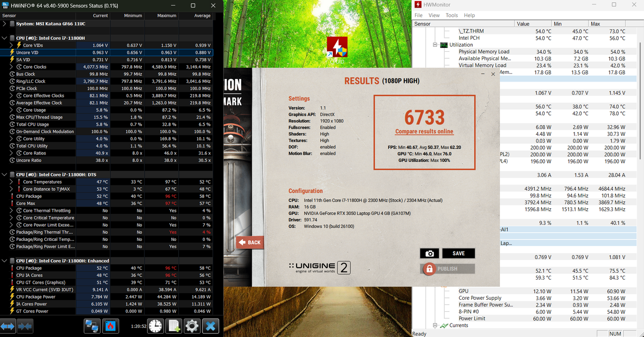Collapse the CPU [#0] Enhanced section
The height and width of the screenshot is (337, 644).
coord(5,261)
